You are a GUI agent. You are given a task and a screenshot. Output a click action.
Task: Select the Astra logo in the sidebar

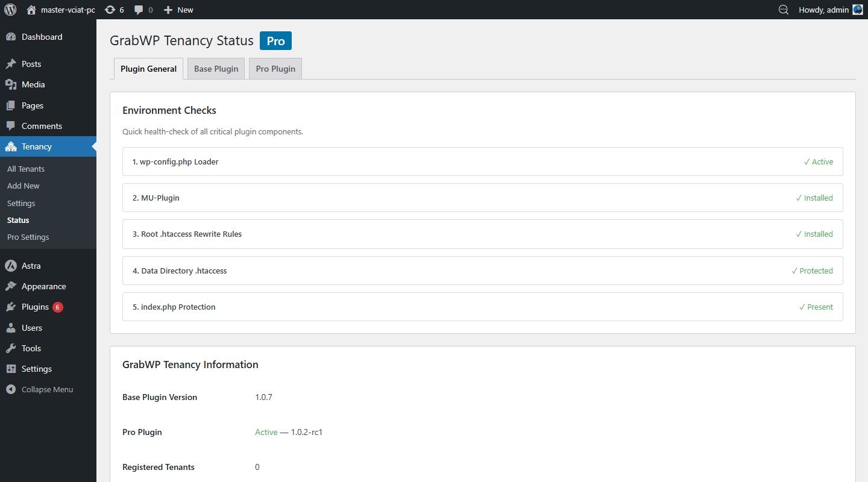(x=11, y=265)
